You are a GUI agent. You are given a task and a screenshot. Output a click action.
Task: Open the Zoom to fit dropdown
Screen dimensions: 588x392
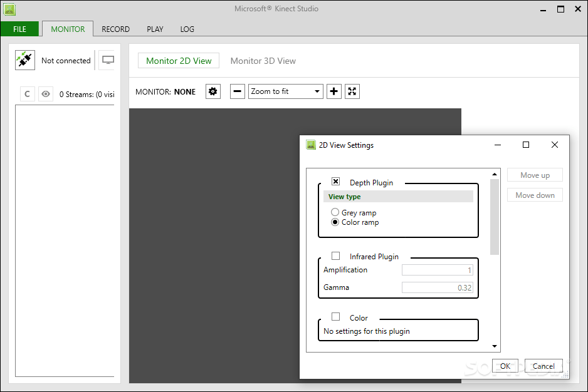click(286, 91)
